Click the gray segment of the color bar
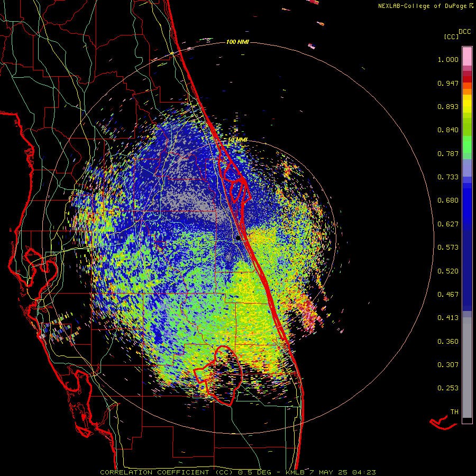Image resolution: width=476 pixels, height=476 pixels. (467, 368)
